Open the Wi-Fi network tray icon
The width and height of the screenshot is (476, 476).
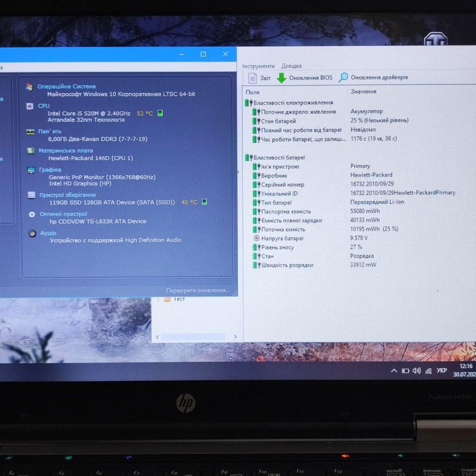[x=428, y=371]
